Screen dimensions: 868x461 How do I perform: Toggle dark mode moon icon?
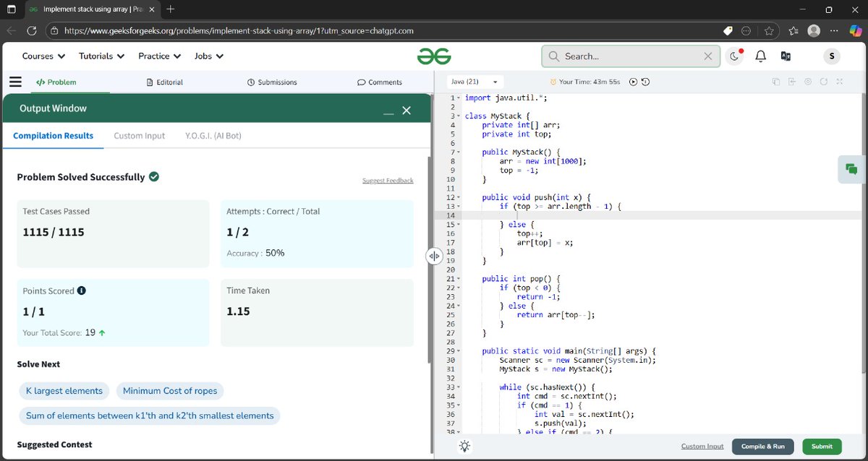coord(735,56)
